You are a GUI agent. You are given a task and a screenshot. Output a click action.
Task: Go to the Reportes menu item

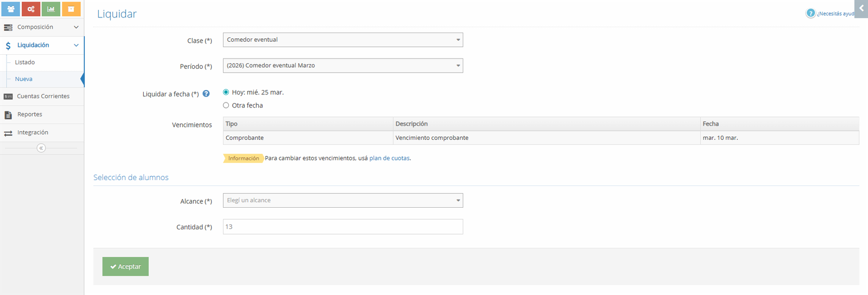pos(30,114)
